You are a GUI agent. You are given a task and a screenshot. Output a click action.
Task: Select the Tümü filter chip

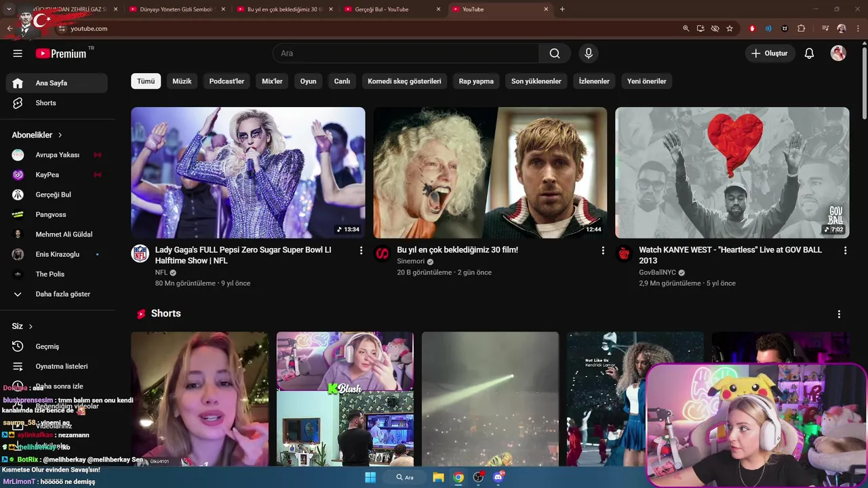(146, 81)
